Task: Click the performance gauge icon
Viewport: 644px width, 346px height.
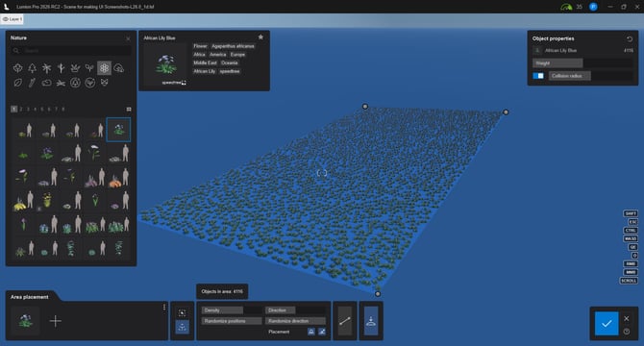Action: (x=566, y=7)
